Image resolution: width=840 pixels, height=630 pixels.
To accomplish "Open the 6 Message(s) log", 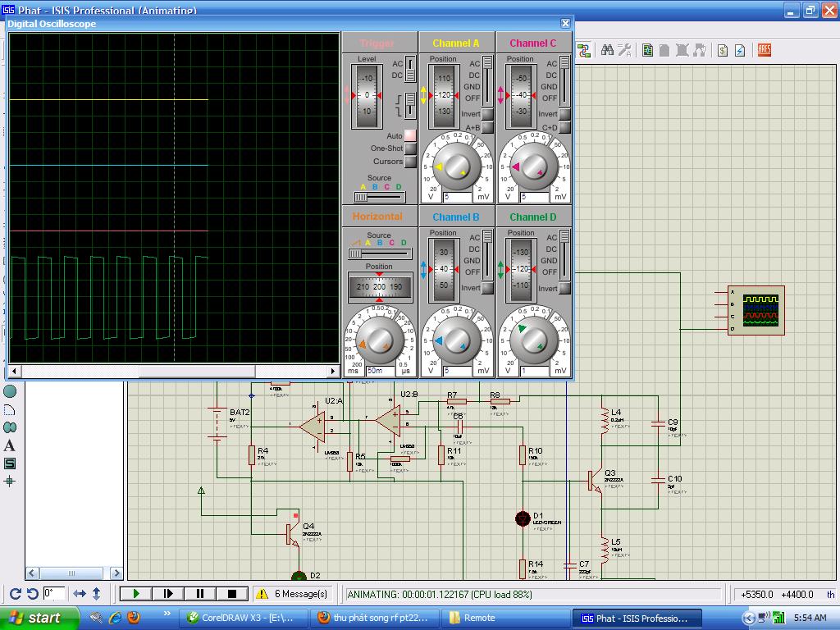I will (293, 593).
